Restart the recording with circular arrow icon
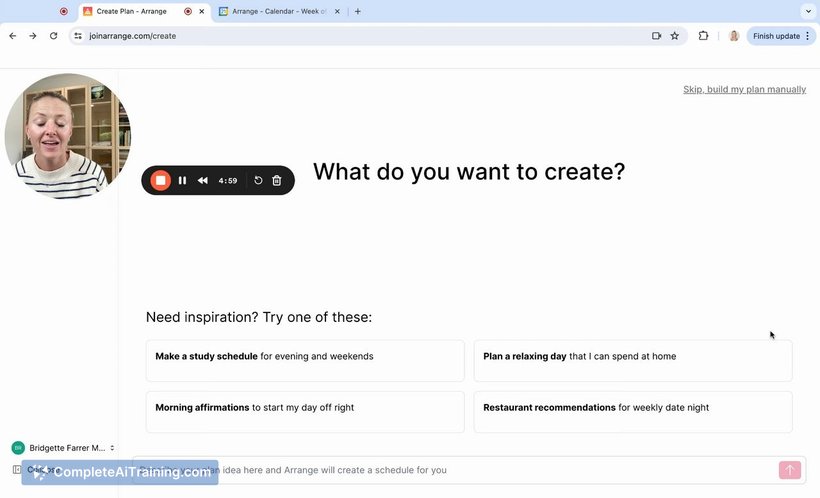This screenshot has height=498, width=820. pos(258,180)
